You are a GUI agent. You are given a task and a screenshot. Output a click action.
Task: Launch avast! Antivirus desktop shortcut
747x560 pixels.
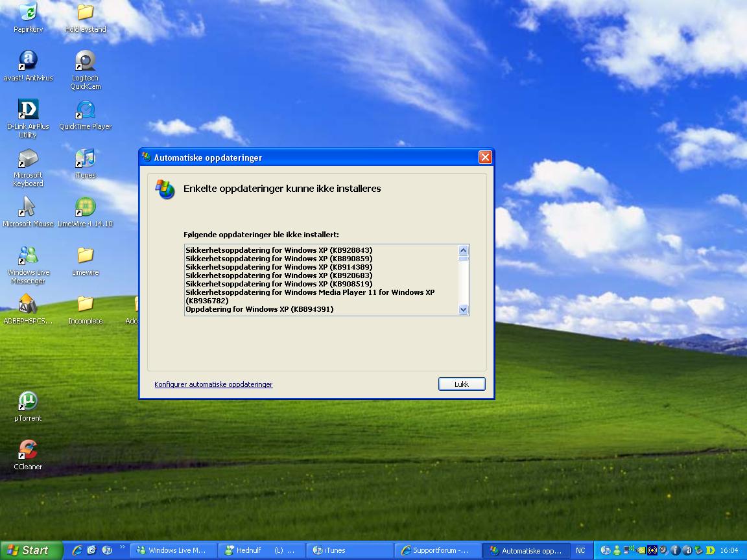pyautogui.click(x=28, y=66)
